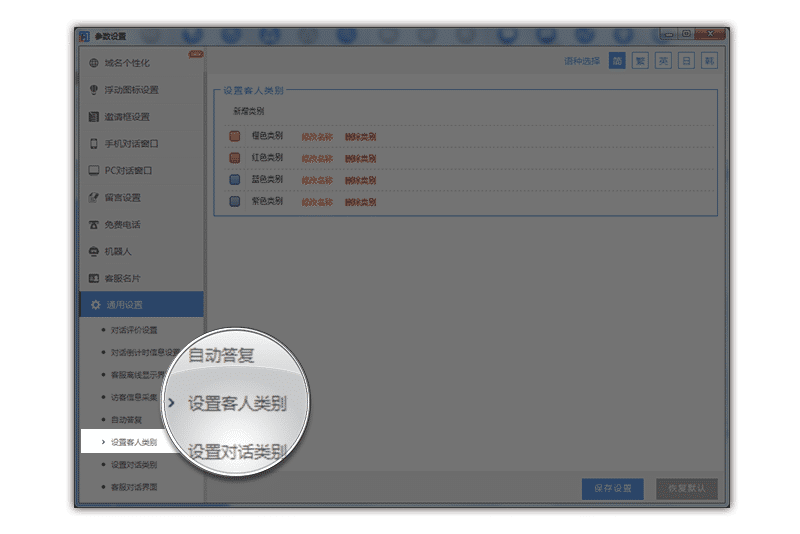Click the orange swatch of 橙色类别
The width and height of the screenshot is (800, 534).
click(x=235, y=136)
